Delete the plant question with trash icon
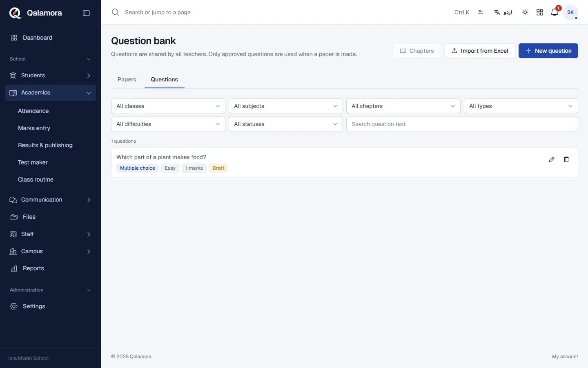This screenshot has width=588, height=368. pos(566,159)
